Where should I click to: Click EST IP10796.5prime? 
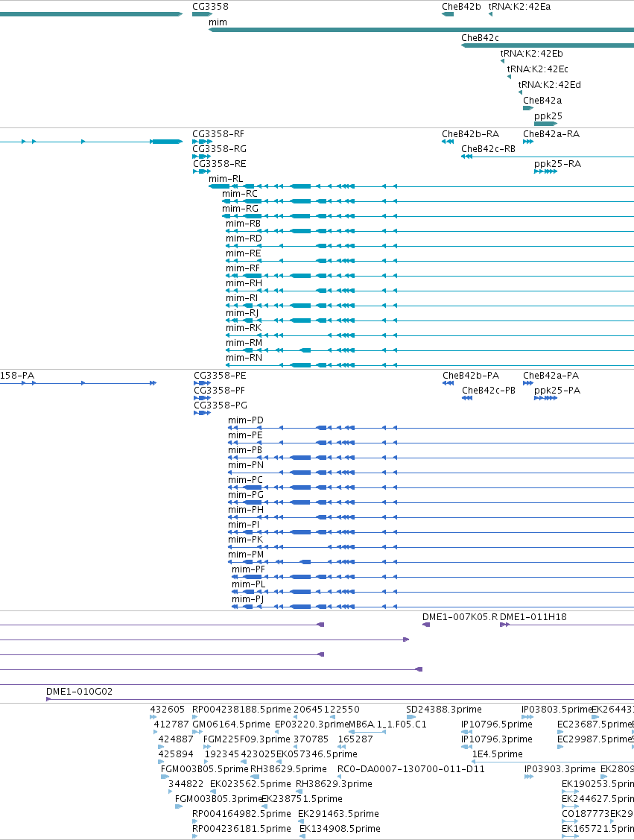click(497, 724)
